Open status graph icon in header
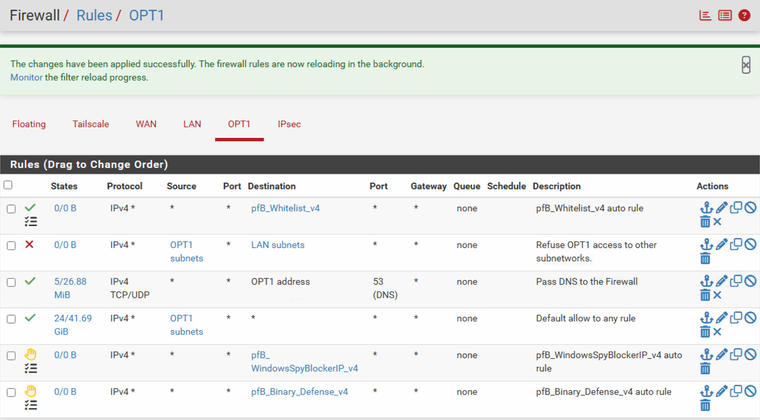Screen dimensions: 760x420 point(706,16)
